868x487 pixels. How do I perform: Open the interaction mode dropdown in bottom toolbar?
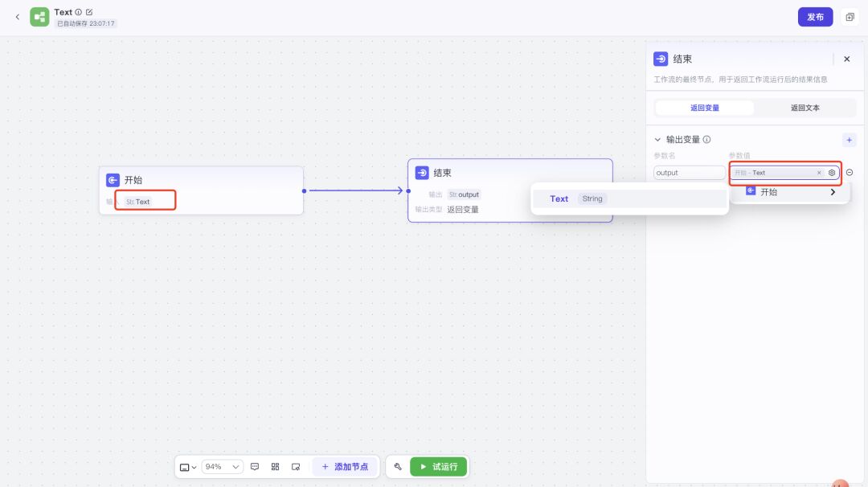click(x=188, y=467)
